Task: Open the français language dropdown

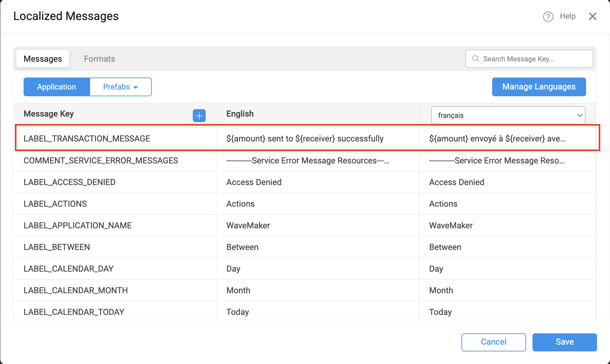Action: point(508,115)
